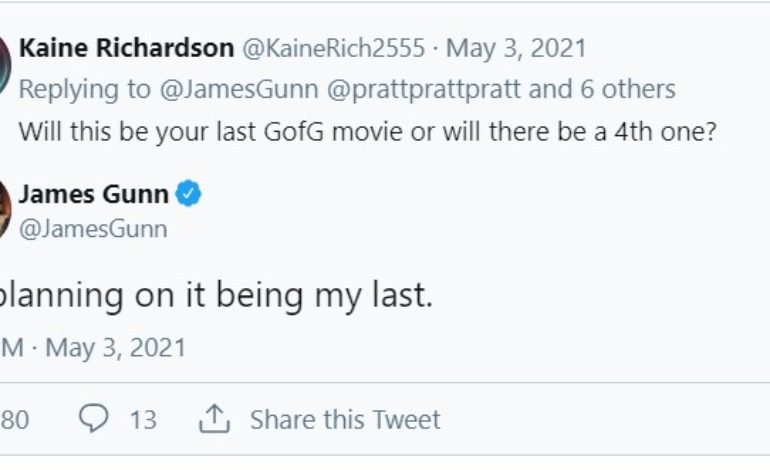Click the share upload arrow icon
Viewport: 770px width, 470px height.
214,419
